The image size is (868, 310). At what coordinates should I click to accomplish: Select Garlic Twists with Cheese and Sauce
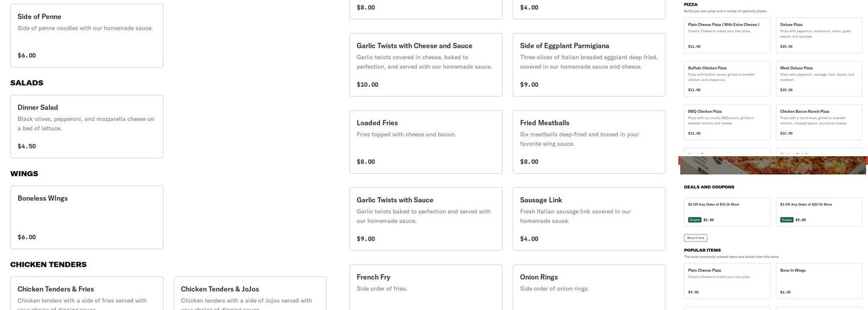click(425, 64)
